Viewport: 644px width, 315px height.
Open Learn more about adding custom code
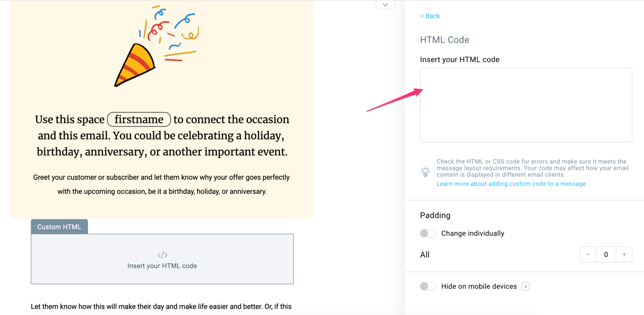[511, 184]
